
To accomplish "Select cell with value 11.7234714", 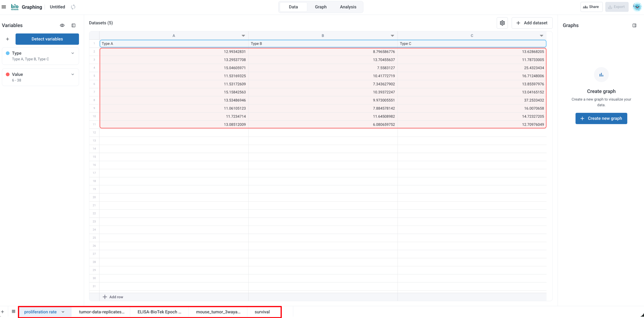I will tap(174, 117).
